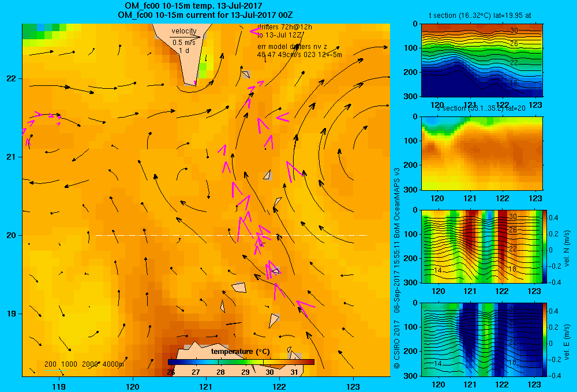Image resolution: width=577 pixels, height=392 pixels.
Task: Open the temperature section panel
Action: (482, 61)
